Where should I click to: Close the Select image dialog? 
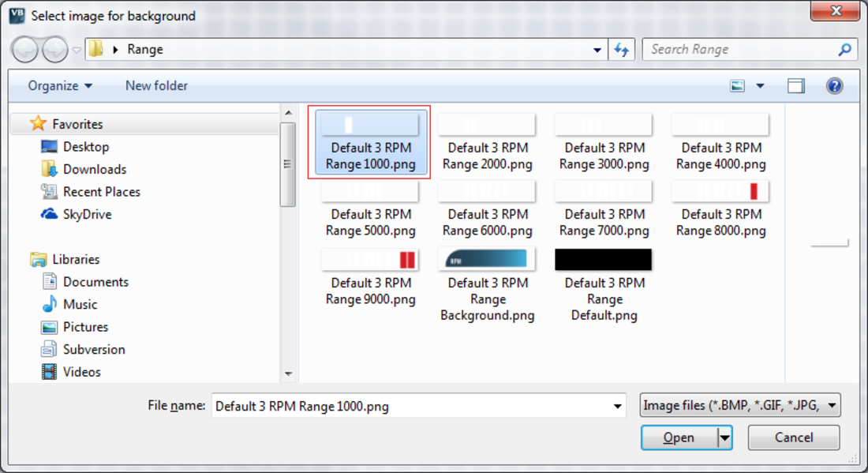[x=836, y=10]
